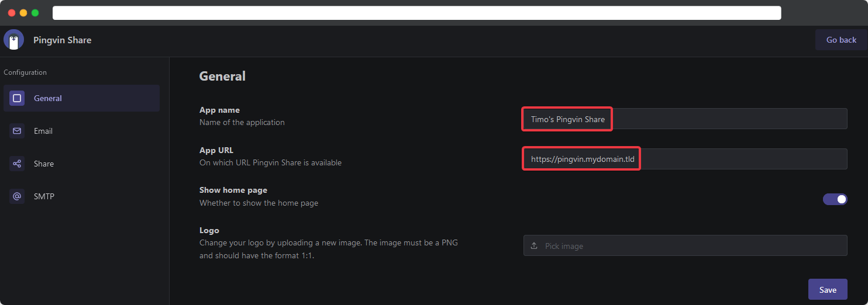Click the upload icon in Pick image field
Image resolution: width=868 pixels, height=305 pixels.
(534, 246)
